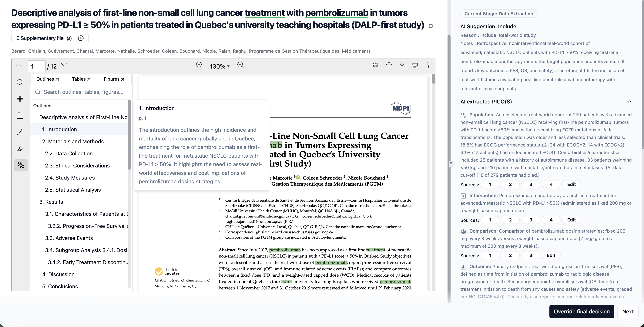
Task: Click Override final decision button
Action: (582, 312)
